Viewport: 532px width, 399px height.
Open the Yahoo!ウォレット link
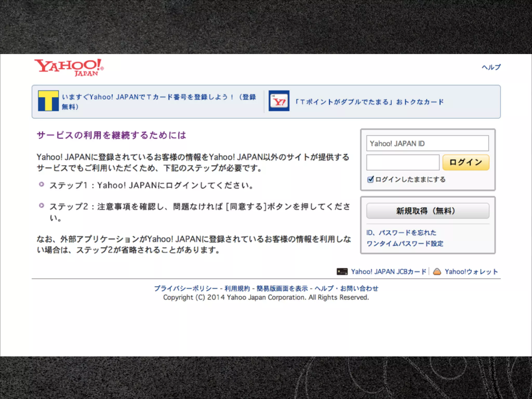click(x=471, y=272)
